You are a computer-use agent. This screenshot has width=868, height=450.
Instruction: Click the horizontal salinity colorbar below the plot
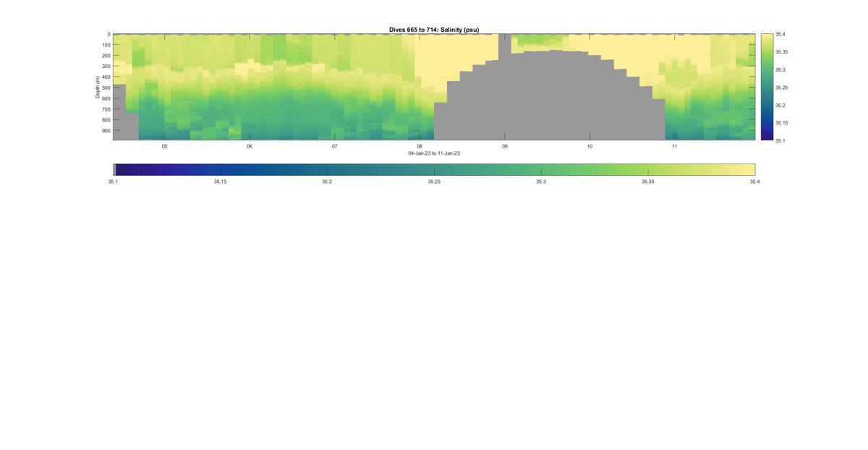[434, 169]
